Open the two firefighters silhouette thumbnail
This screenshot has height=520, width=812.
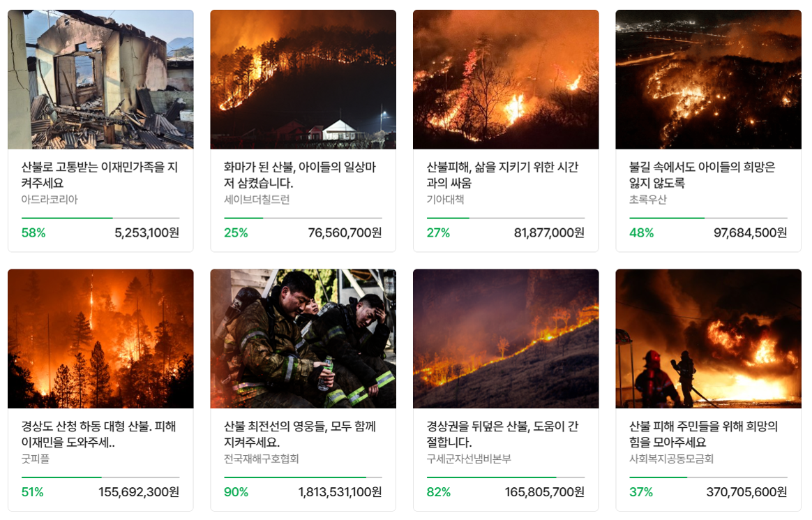(x=708, y=339)
